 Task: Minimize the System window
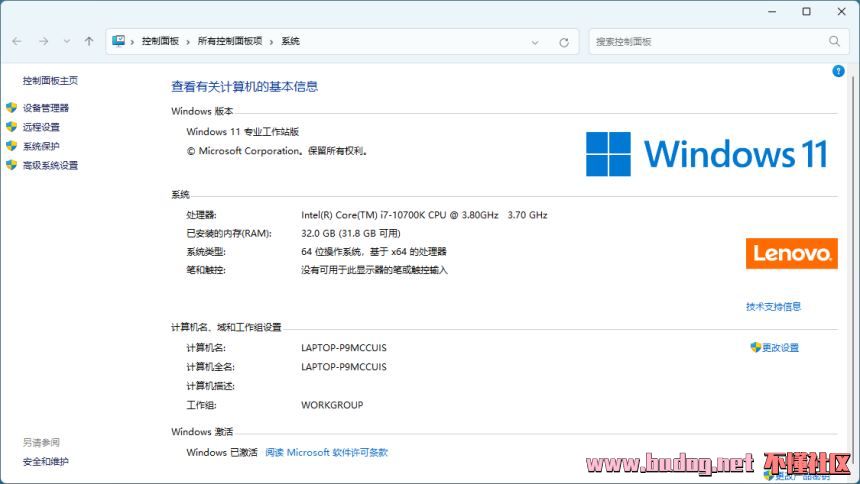click(772, 12)
